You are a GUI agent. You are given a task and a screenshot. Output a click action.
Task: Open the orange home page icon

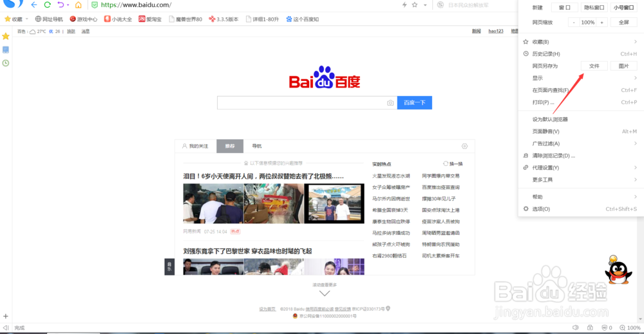(78, 5)
